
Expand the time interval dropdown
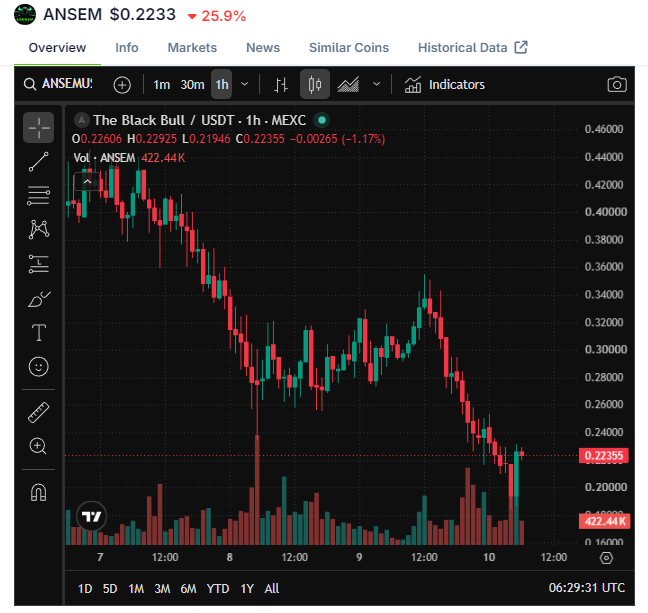[245, 84]
